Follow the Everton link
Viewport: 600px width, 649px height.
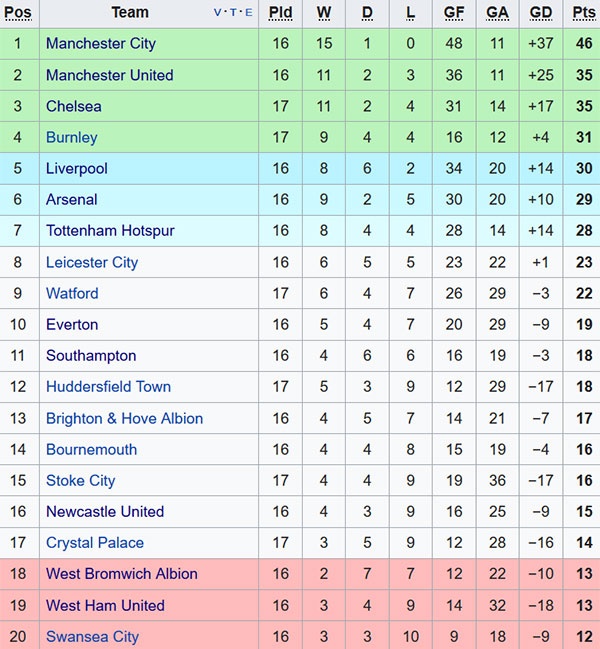click(x=72, y=324)
